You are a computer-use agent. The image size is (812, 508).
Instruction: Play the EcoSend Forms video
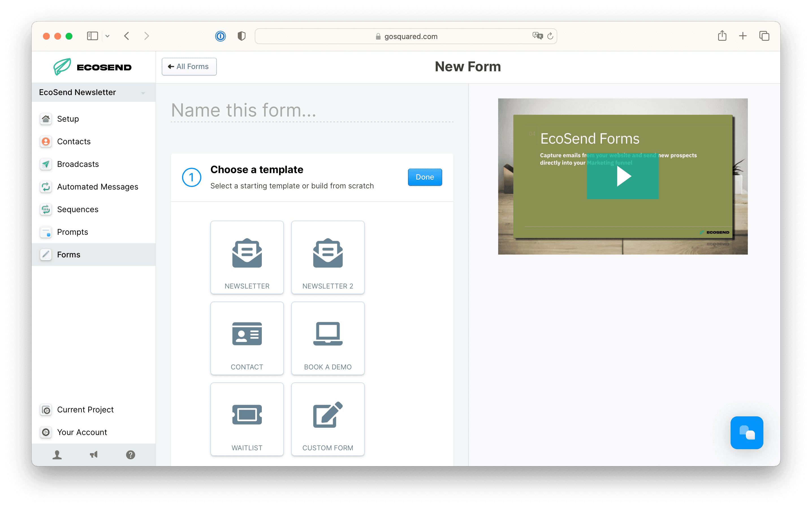tap(623, 176)
